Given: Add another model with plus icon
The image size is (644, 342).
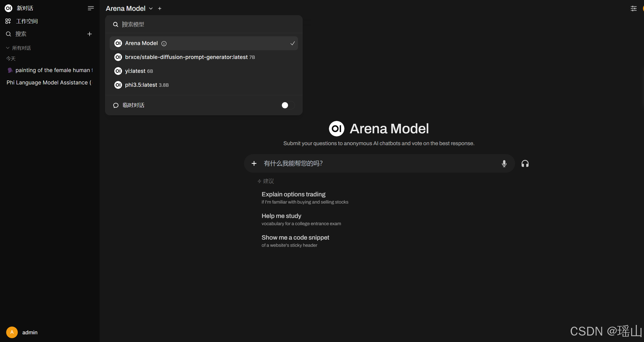Looking at the screenshot, I should (x=160, y=8).
